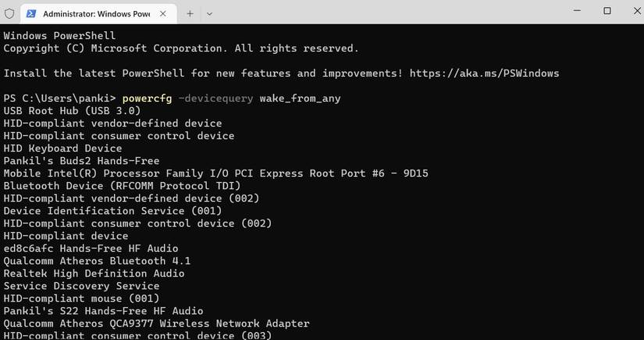This screenshot has width=644, height=340.
Task: Open a new tab with plus button
Action: [x=190, y=13]
